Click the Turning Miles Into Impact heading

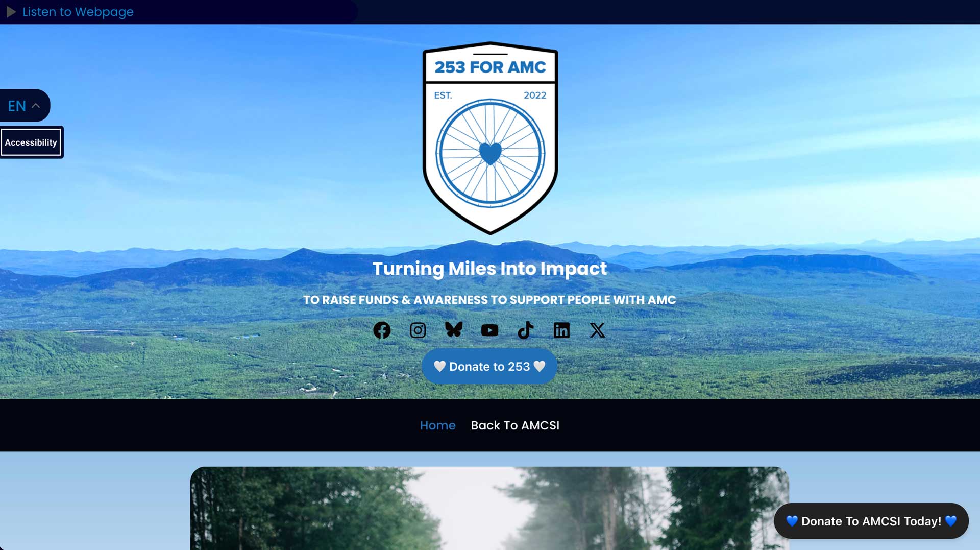(x=489, y=269)
